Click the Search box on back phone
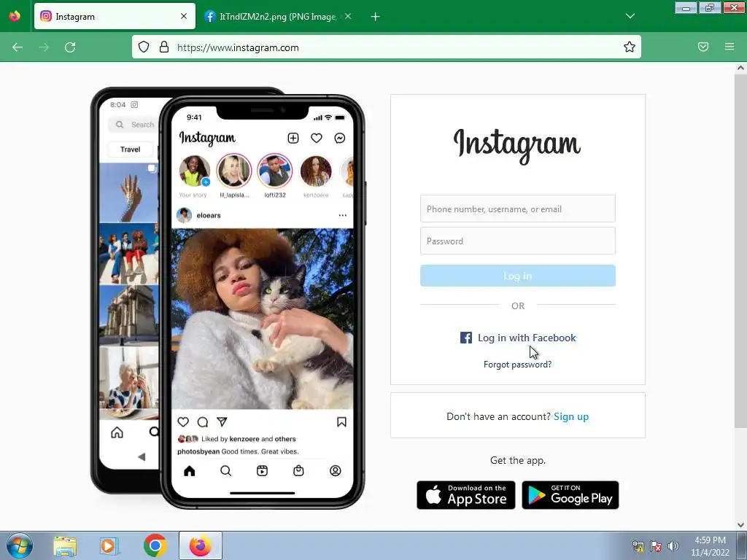Viewport: 747px width, 560px height. pyautogui.click(x=135, y=125)
